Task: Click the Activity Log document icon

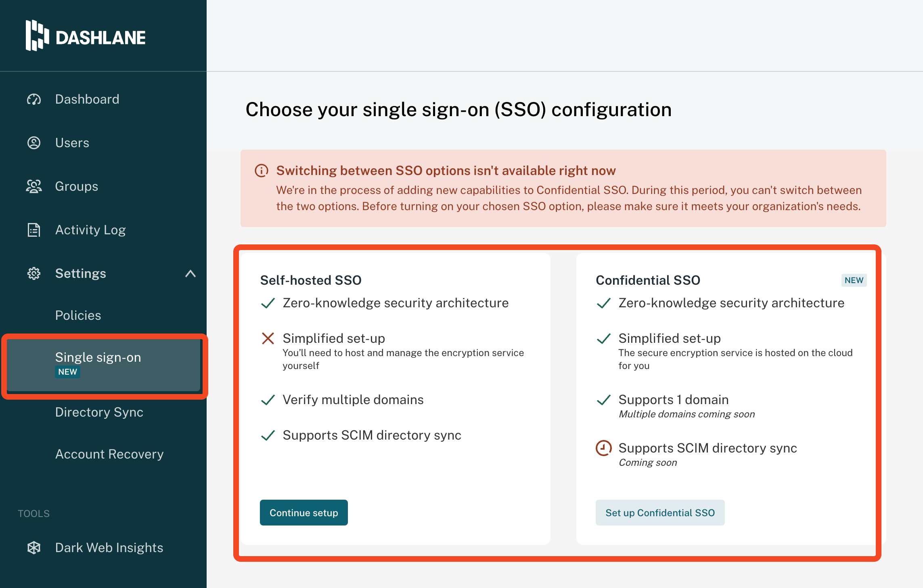Action: coord(34,230)
